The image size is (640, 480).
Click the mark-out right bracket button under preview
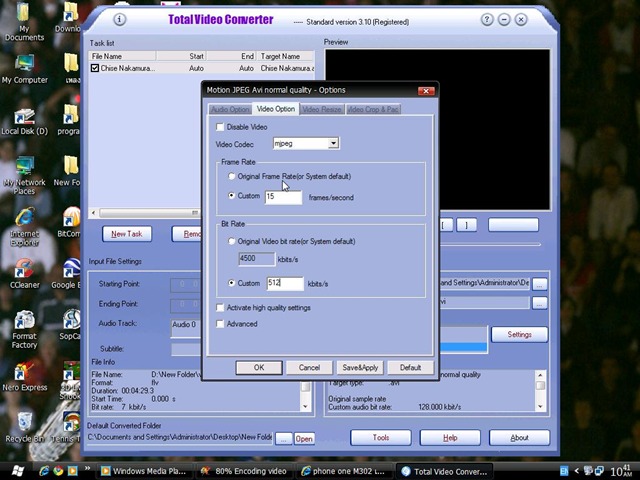click(x=467, y=225)
